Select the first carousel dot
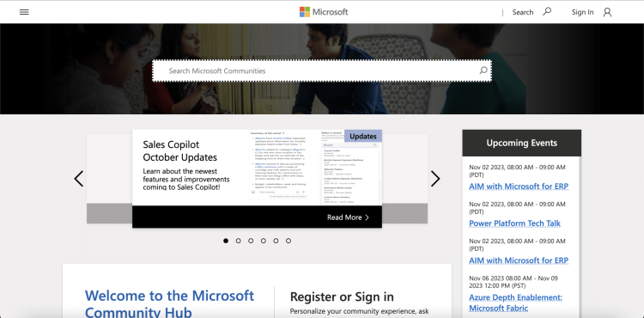The image size is (644, 318). tap(226, 241)
